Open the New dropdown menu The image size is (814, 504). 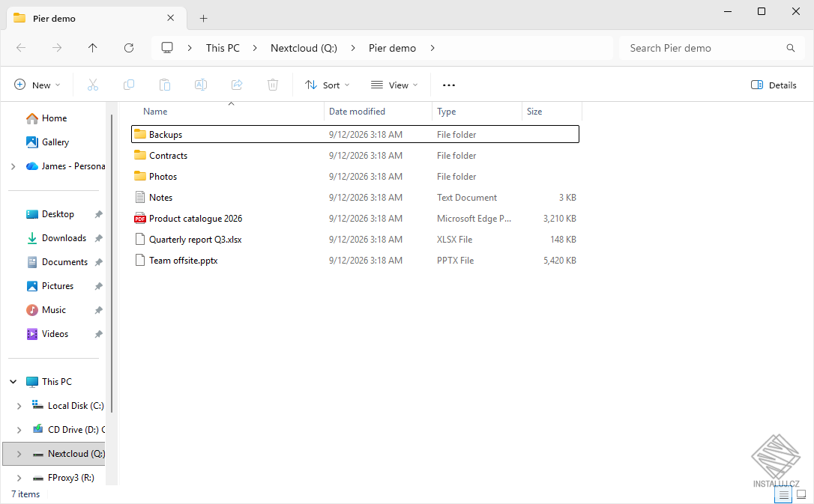coord(37,85)
